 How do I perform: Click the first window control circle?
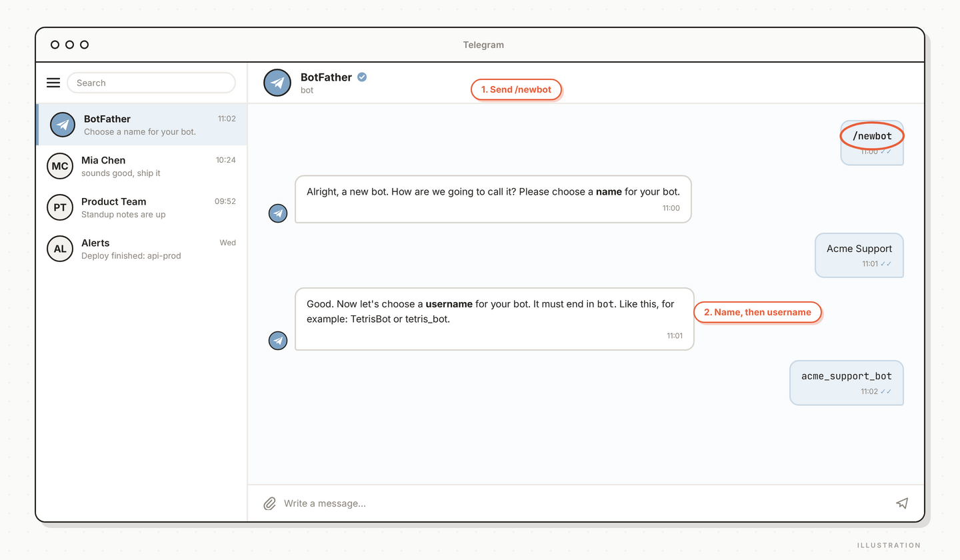55,45
